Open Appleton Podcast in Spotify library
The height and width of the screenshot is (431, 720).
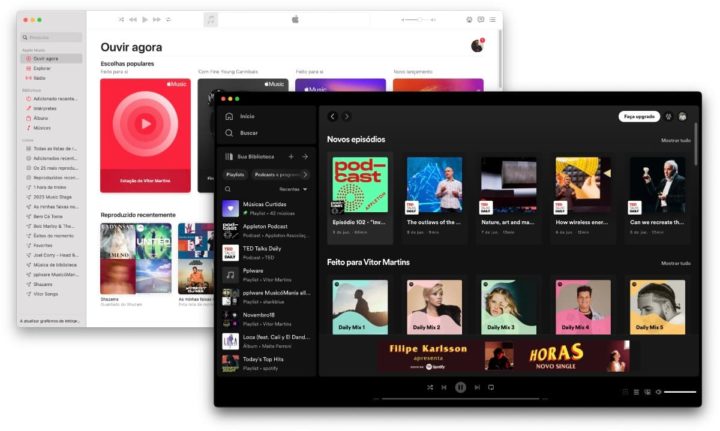266,230
